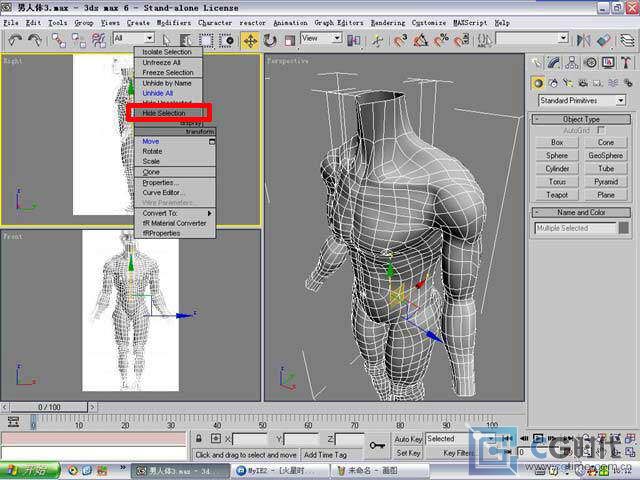Click the Undo arrow icon
The image size is (640, 480).
(x=15, y=40)
